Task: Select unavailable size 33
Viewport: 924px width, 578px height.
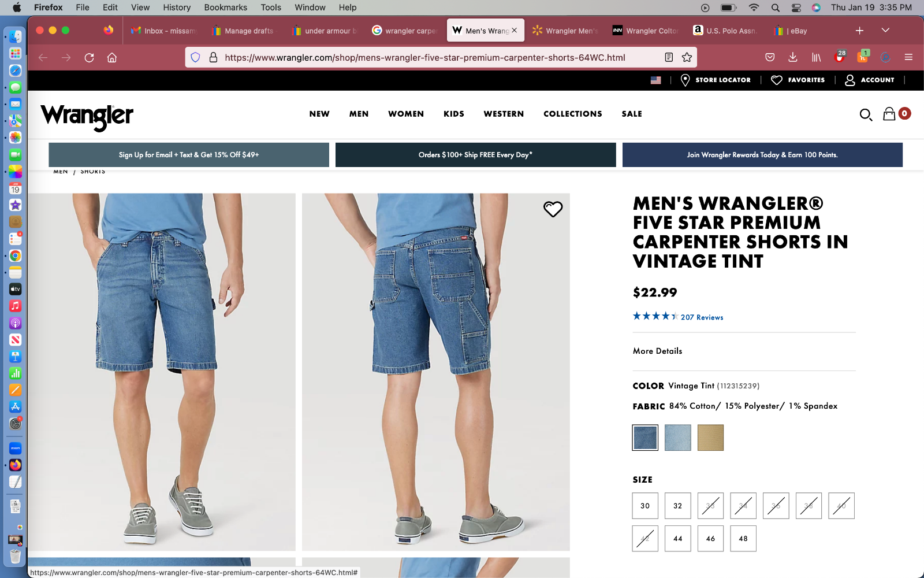Action: tap(710, 506)
